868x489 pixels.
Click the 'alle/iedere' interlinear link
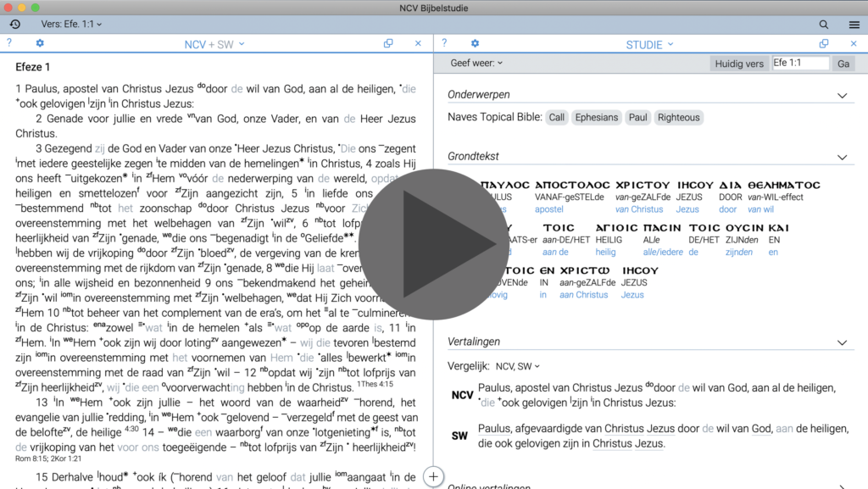(x=663, y=252)
